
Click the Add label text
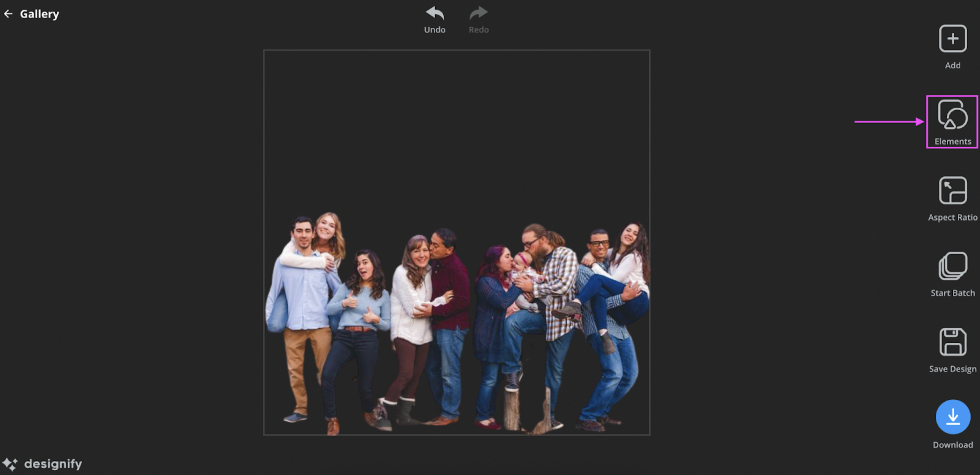[952, 65]
